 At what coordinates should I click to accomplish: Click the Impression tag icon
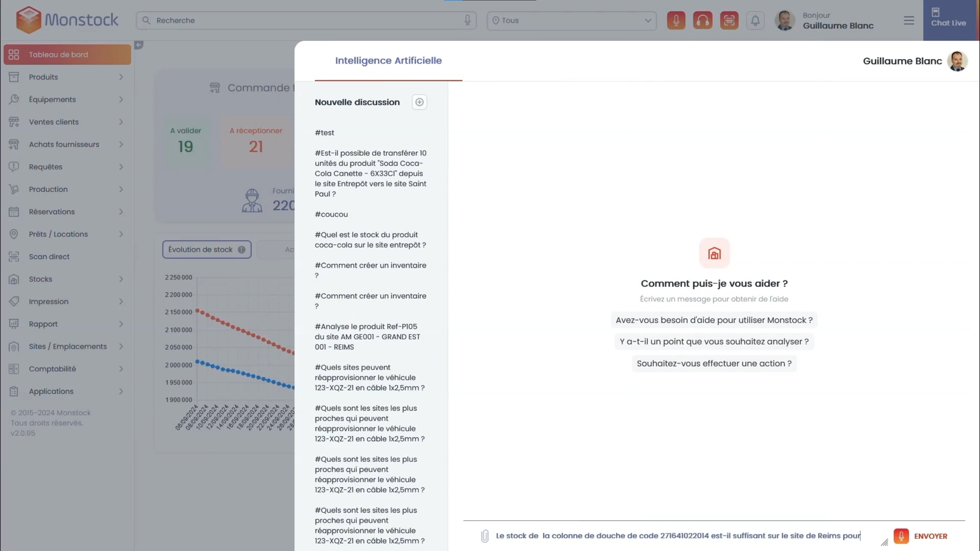coord(14,302)
